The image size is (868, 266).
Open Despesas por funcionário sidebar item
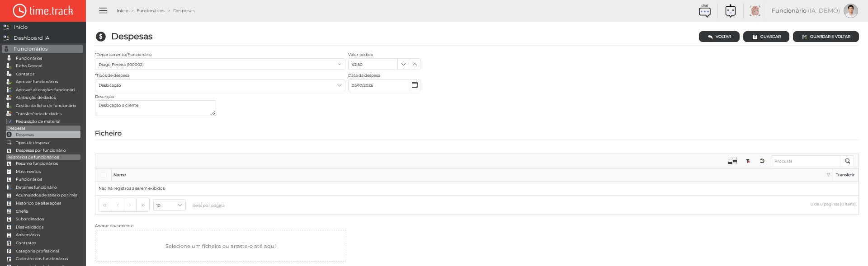[x=41, y=150]
